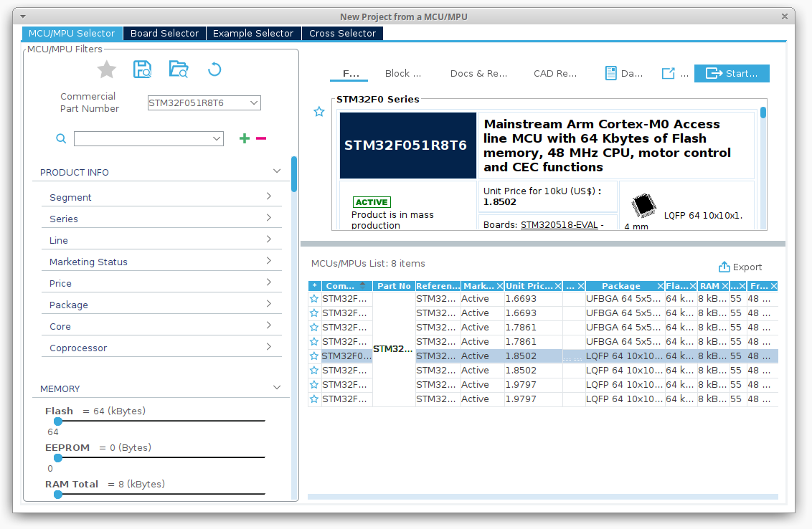The width and height of the screenshot is (812, 529).
Task: Open the Block ... diagram tab
Action: pos(403,74)
